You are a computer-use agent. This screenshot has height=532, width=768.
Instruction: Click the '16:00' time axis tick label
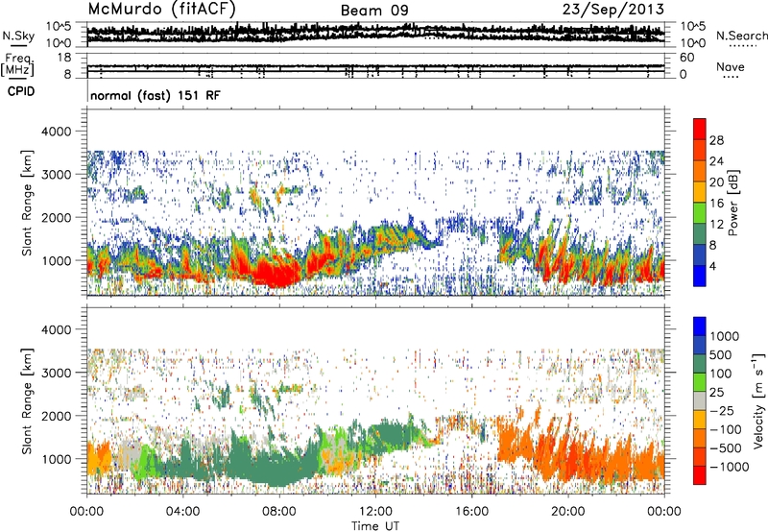(471, 512)
